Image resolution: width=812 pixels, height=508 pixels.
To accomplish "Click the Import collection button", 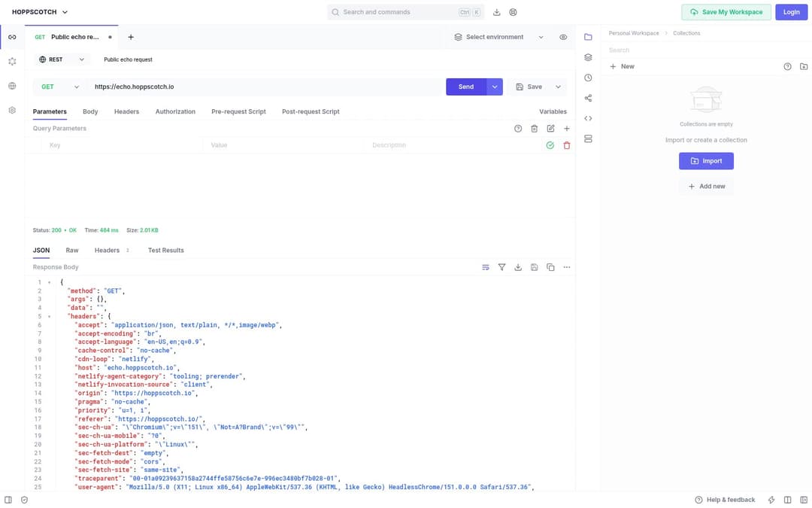I will tap(706, 161).
